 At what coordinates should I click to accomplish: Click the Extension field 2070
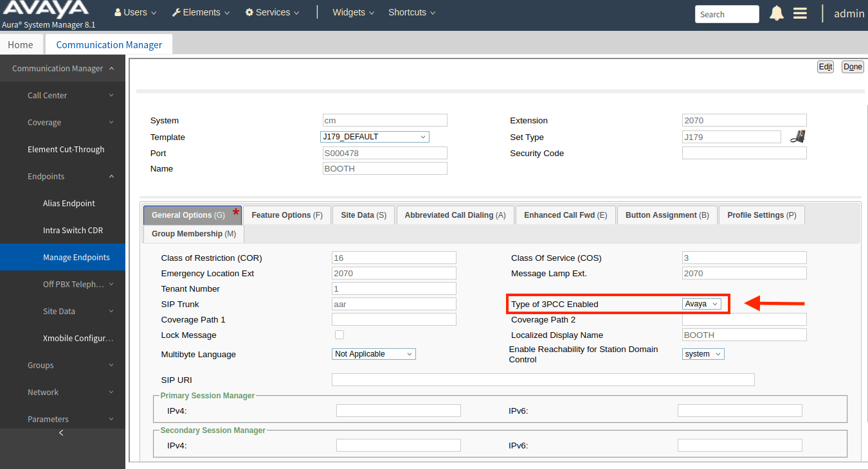click(x=744, y=120)
